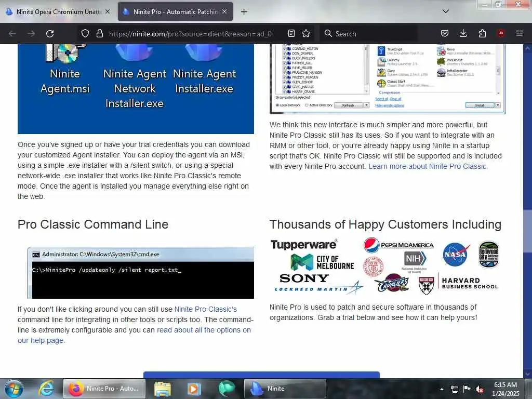
Task: Focus the address bar URL field
Action: coord(190,34)
